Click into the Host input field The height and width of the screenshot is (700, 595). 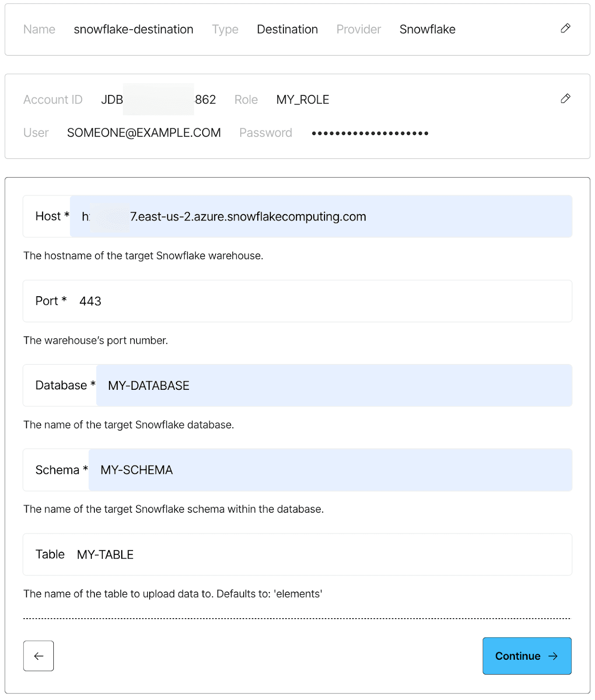tap(321, 216)
